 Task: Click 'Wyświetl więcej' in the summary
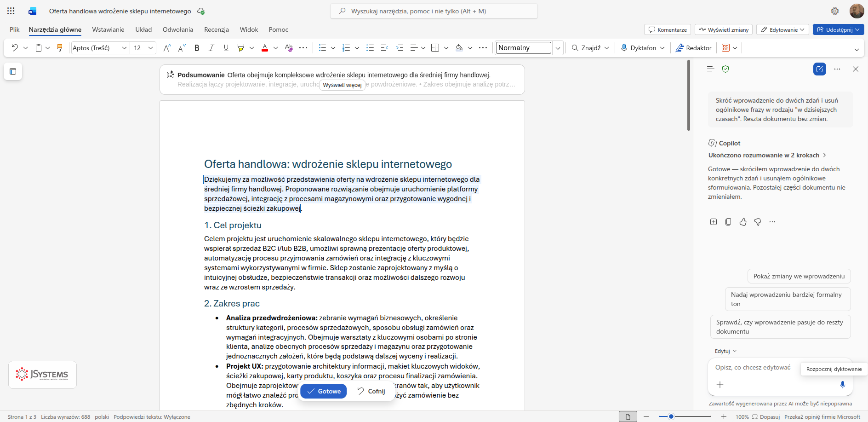(x=342, y=85)
